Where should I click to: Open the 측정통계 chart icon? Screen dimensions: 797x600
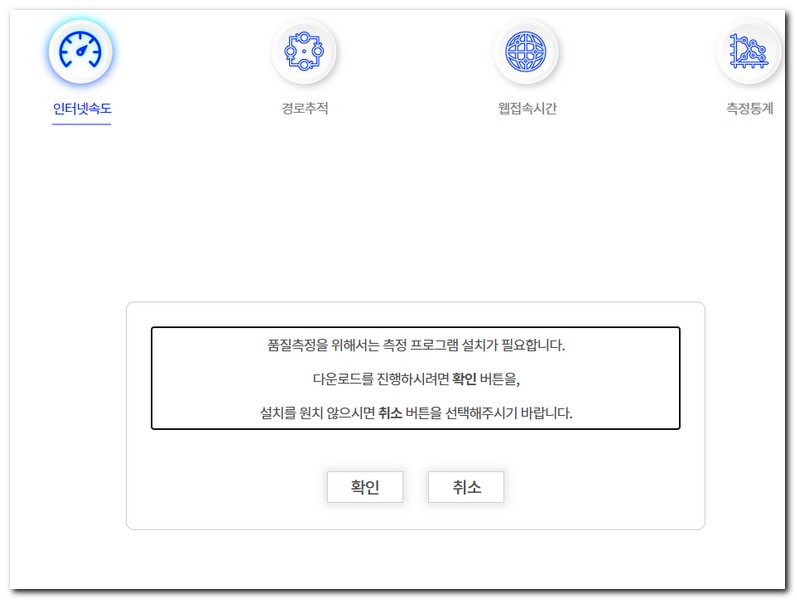click(748, 51)
